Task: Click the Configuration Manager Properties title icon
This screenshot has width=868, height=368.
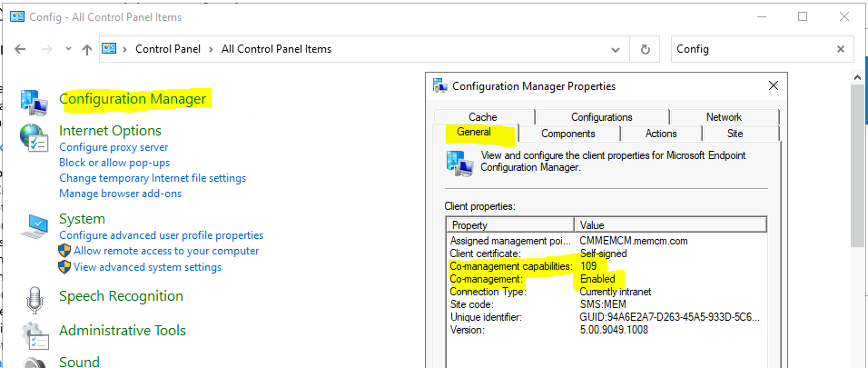Action: [440, 86]
